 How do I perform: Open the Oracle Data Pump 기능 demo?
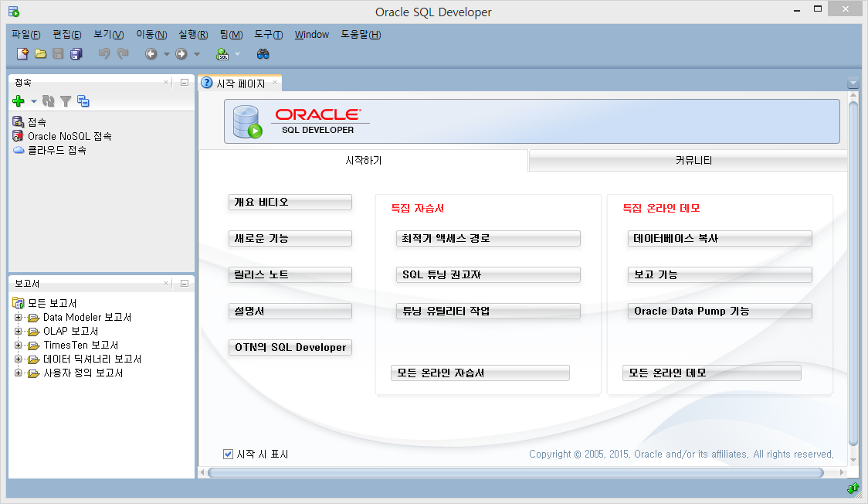pos(720,312)
